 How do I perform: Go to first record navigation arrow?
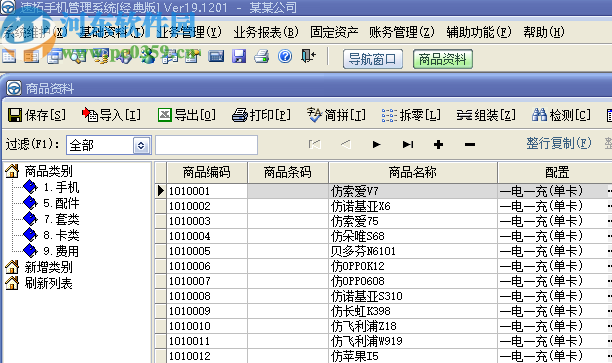315,144
